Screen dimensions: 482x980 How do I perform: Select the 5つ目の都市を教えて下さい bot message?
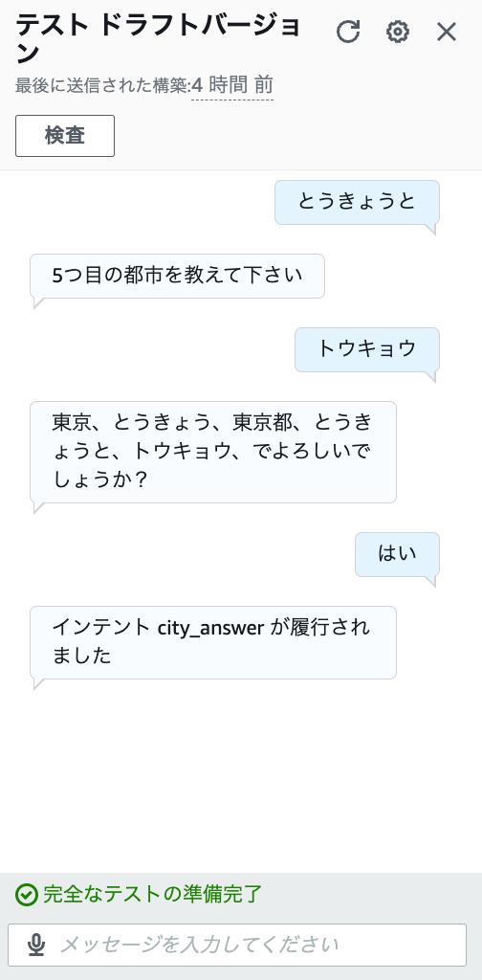click(177, 277)
